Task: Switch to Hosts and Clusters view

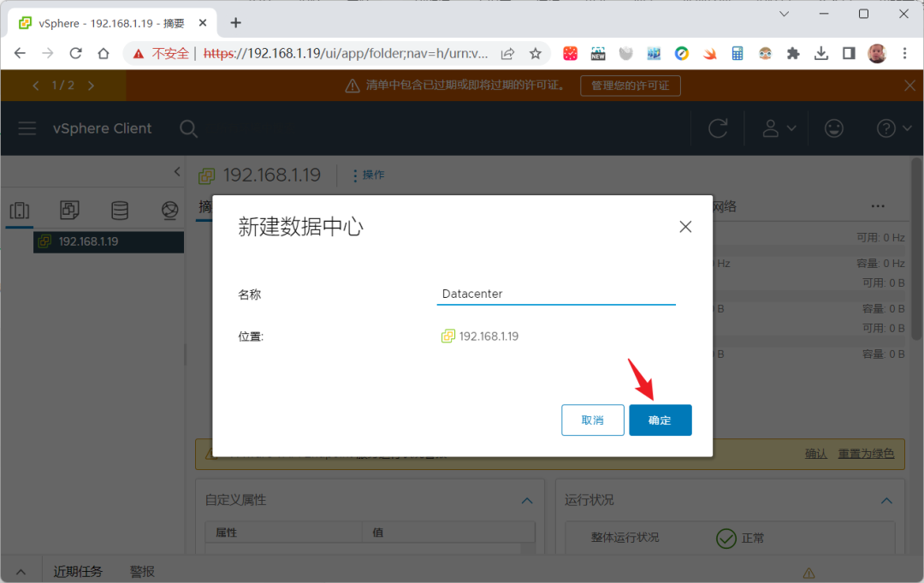Action: [x=20, y=210]
